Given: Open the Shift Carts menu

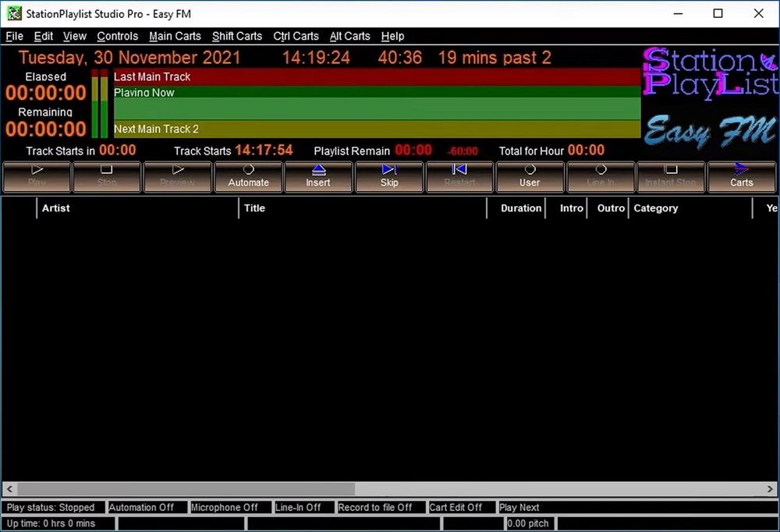Looking at the screenshot, I should [x=237, y=37].
